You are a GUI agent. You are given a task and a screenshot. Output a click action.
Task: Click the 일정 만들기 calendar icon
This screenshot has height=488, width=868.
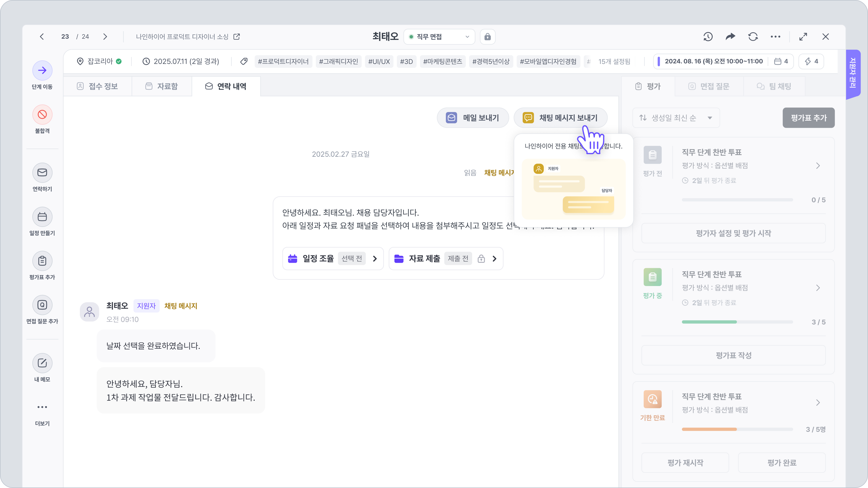(x=42, y=217)
